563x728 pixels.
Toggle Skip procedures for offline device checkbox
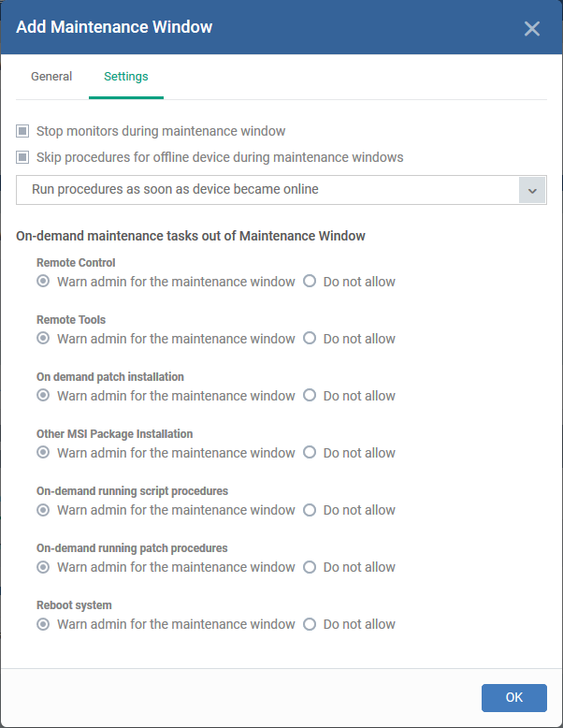point(22,157)
